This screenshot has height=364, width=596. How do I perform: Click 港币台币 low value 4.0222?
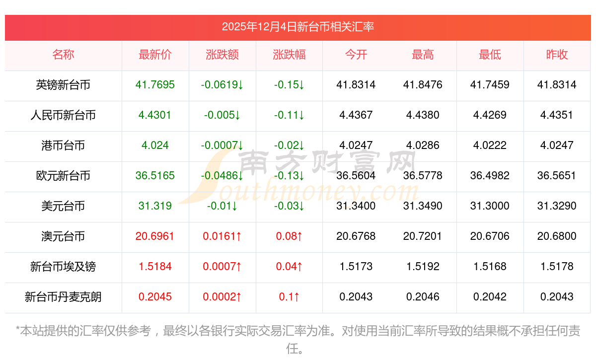pos(490,146)
